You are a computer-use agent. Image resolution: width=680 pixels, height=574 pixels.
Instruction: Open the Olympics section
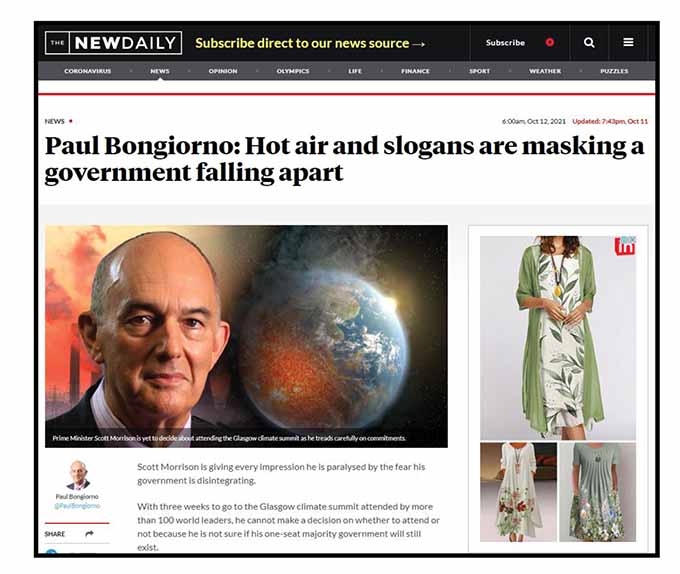(293, 71)
